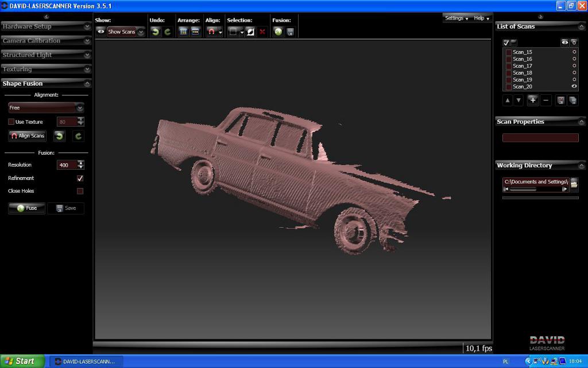
Task: Open Windows Start menu
Action: 22,361
